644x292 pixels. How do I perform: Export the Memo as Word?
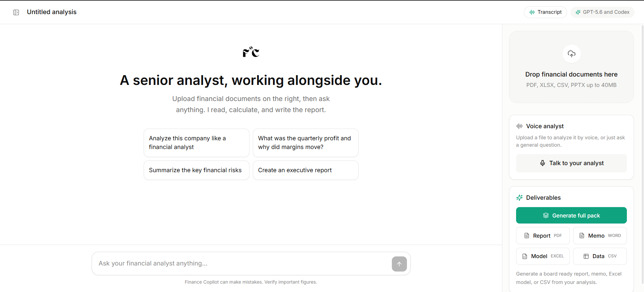[600, 236]
